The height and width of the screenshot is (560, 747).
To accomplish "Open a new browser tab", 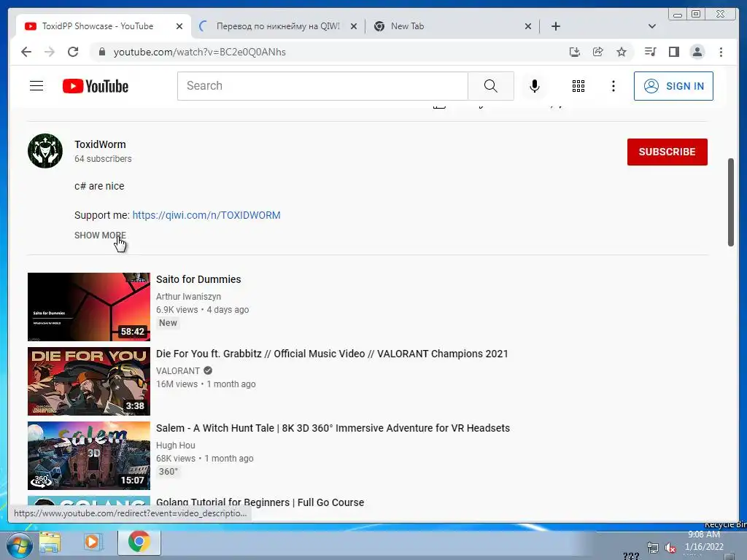I will (x=555, y=26).
